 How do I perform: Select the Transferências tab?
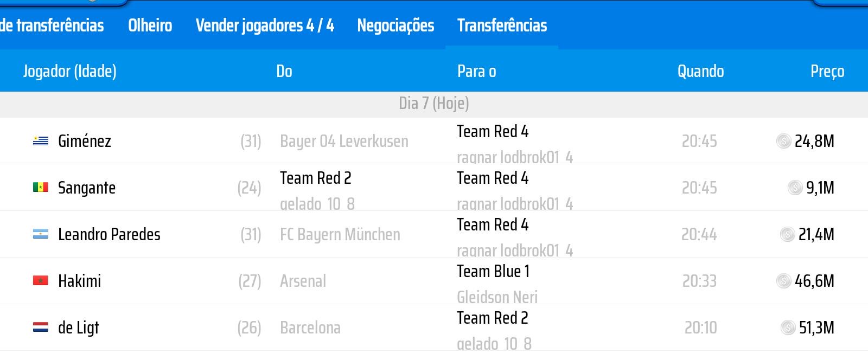tap(502, 25)
